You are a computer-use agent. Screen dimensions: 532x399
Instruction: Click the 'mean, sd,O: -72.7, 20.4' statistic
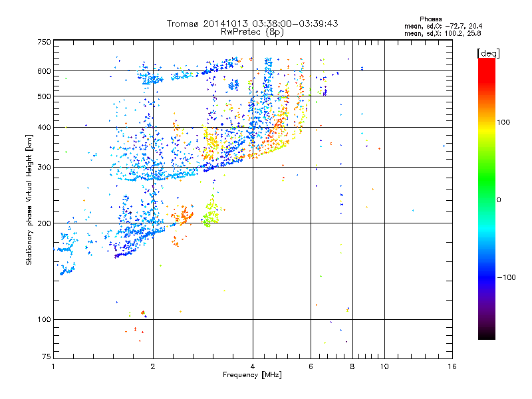point(443,26)
